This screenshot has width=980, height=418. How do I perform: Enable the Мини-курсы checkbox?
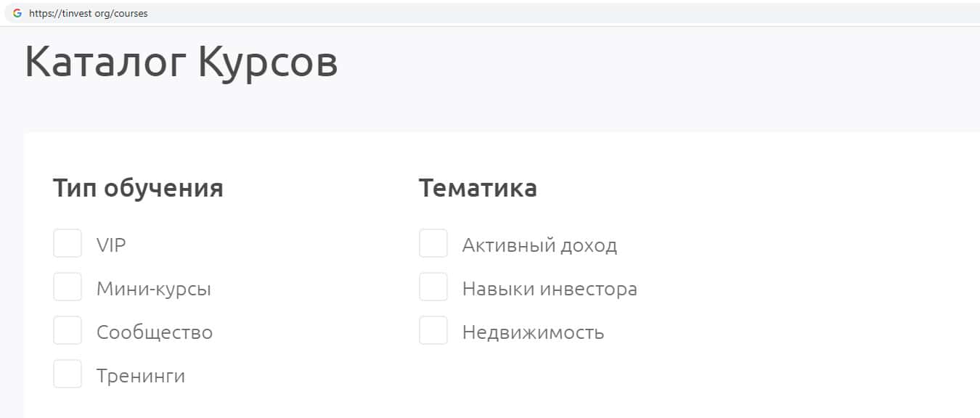pos(68,287)
